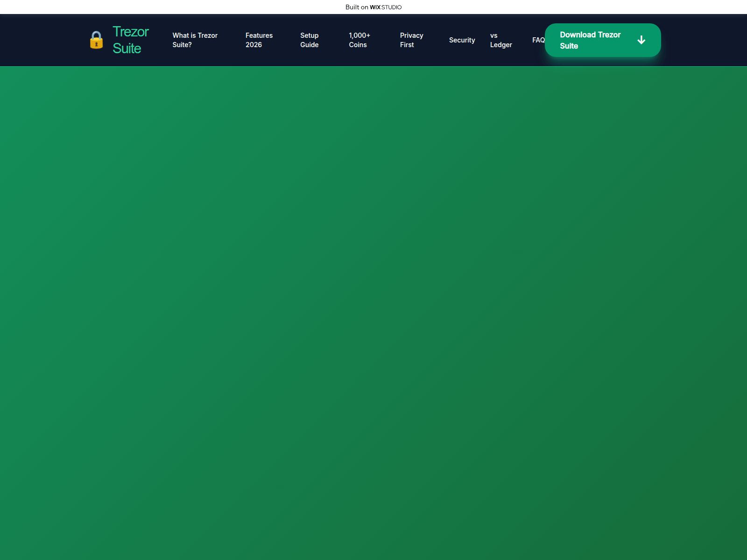747x560 pixels.
Task: Open the "Setup Guide" navigation item
Action: coord(309,40)
